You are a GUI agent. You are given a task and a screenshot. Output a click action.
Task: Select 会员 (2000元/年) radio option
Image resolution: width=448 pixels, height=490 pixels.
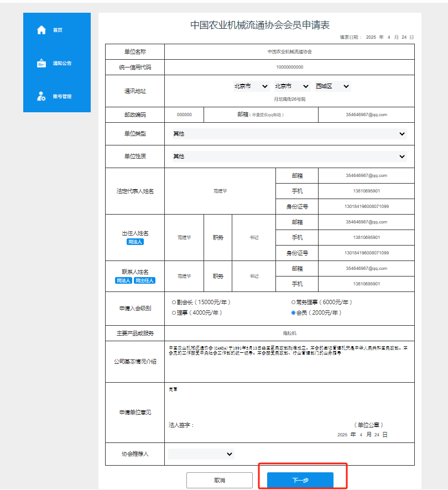293,313
